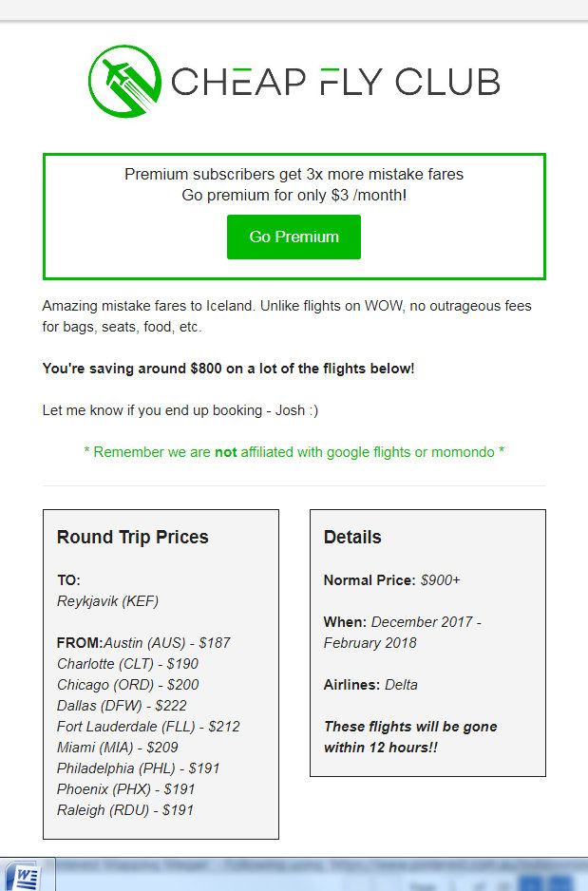Click the green airplane logo icon

point(124,82)
